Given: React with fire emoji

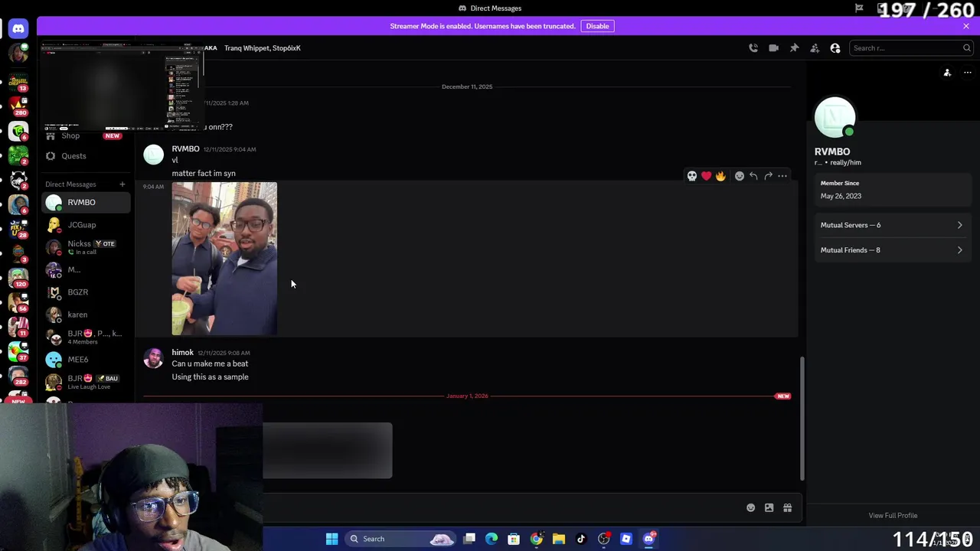Looking at the screenshot, I should point(720,176).
